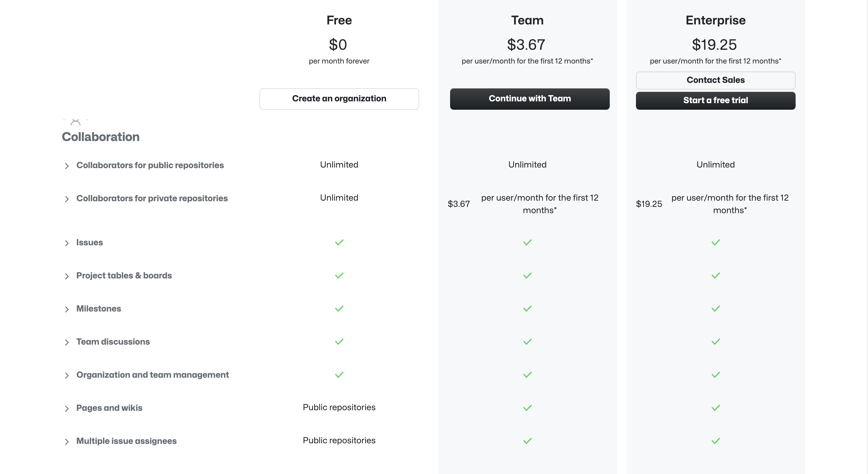Toggle the Pages and wikis row for Free
The height and width of the screenshot is (474, 868).
tap(67, 408)
